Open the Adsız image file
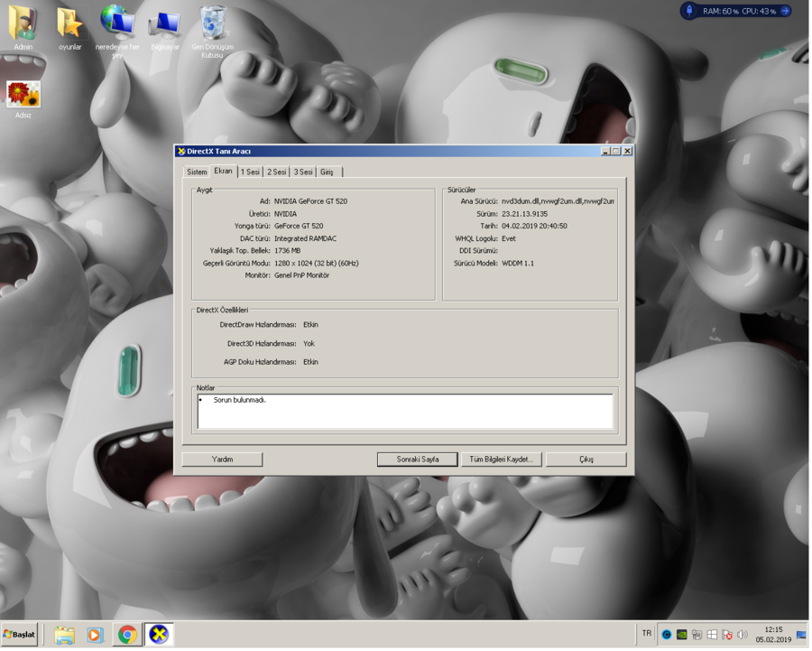The image size is (812, 651). click(x=23, y=98)
